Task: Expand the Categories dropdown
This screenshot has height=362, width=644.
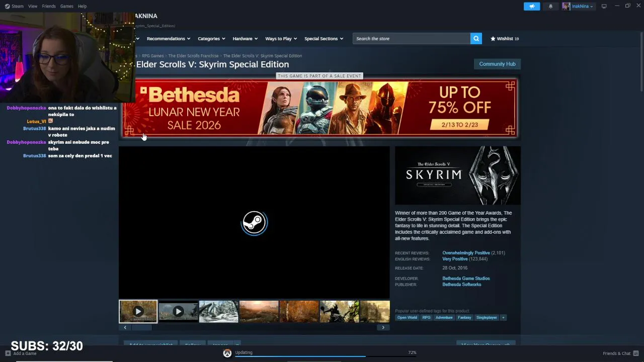Action: (211, 39)
